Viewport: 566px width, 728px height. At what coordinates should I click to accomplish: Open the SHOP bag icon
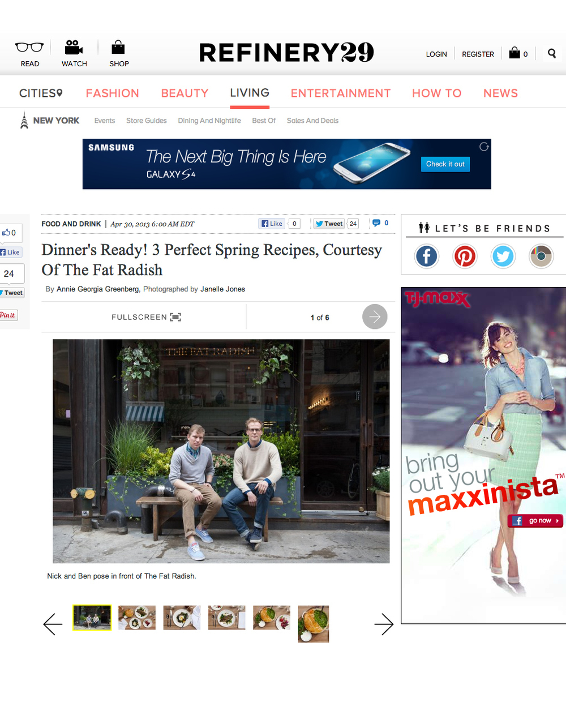[x=118, y=47]
